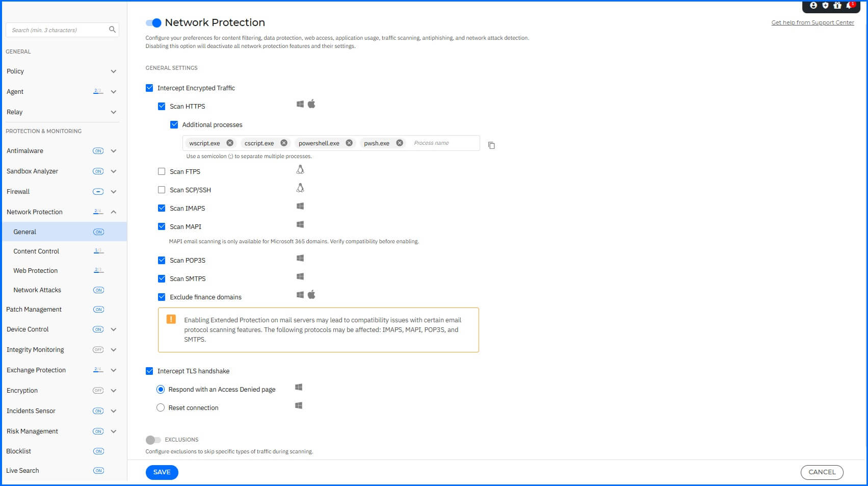Click the sidebar search magnifier icon
Viewport: 868px width, 486px height.
(112, 30)
